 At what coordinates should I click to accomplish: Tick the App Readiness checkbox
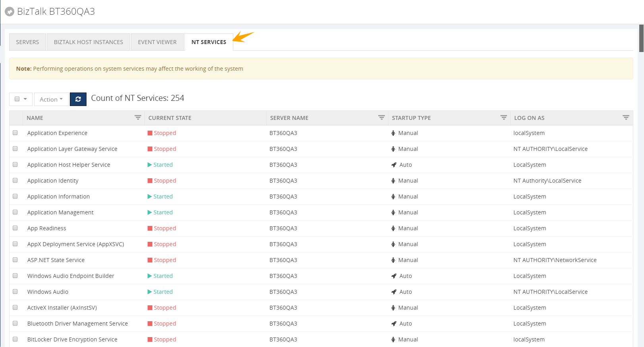[x=15, y=228]
